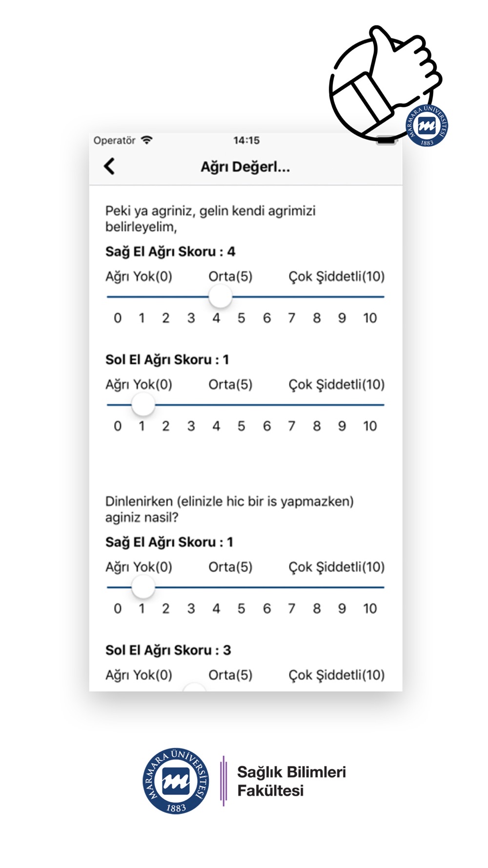Tap the battery indicator in the status bar

click(386, 141)
